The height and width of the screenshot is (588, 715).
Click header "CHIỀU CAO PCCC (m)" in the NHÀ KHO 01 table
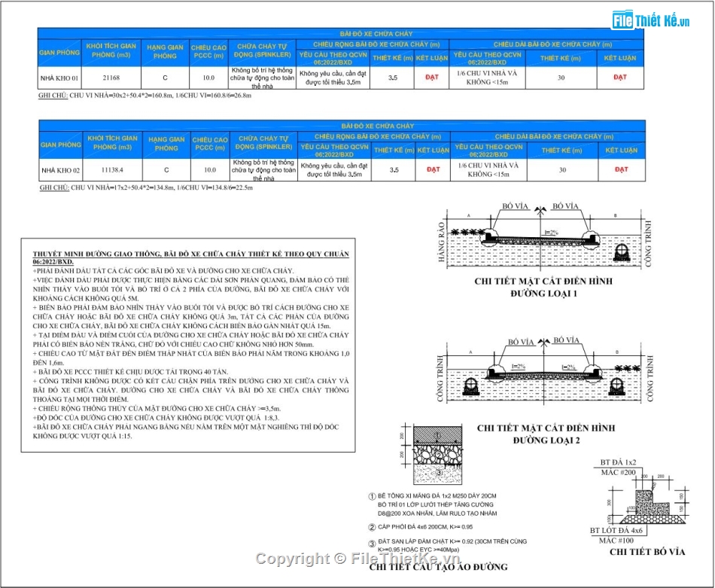click(x=208, y=51)
